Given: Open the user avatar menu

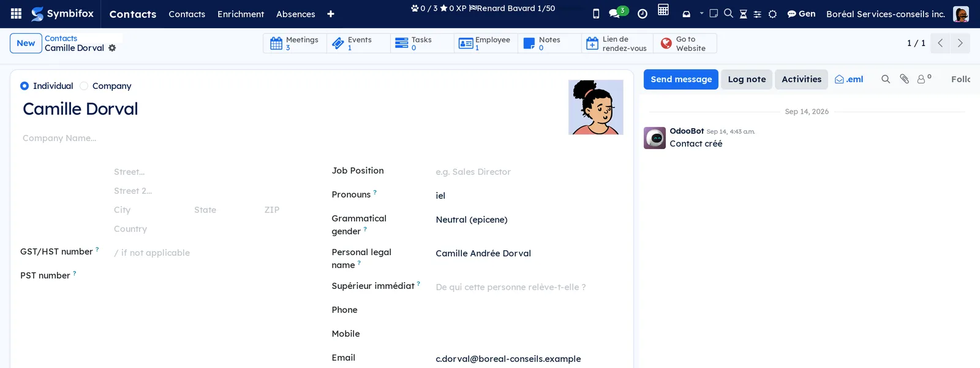Looking at the screenshot, I should 961,13.
